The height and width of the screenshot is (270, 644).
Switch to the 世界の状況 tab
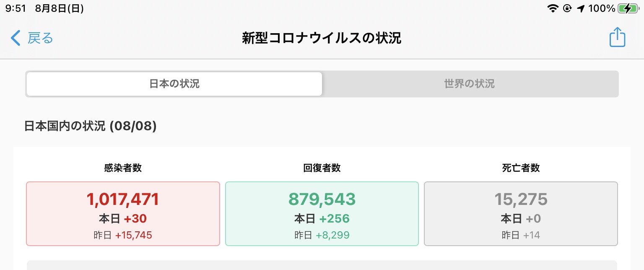(x=470, y=84)
